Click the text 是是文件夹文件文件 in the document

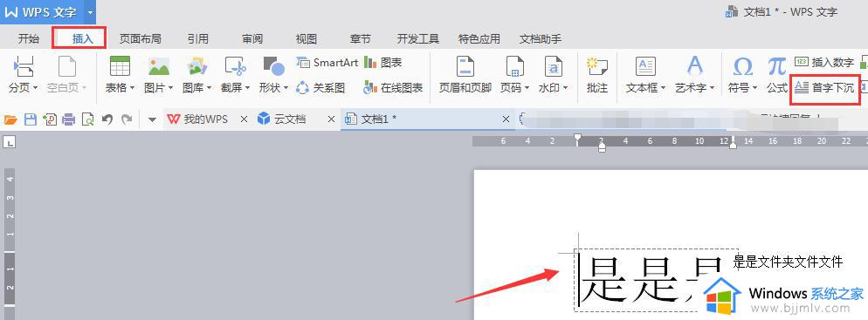click(788, 262)
